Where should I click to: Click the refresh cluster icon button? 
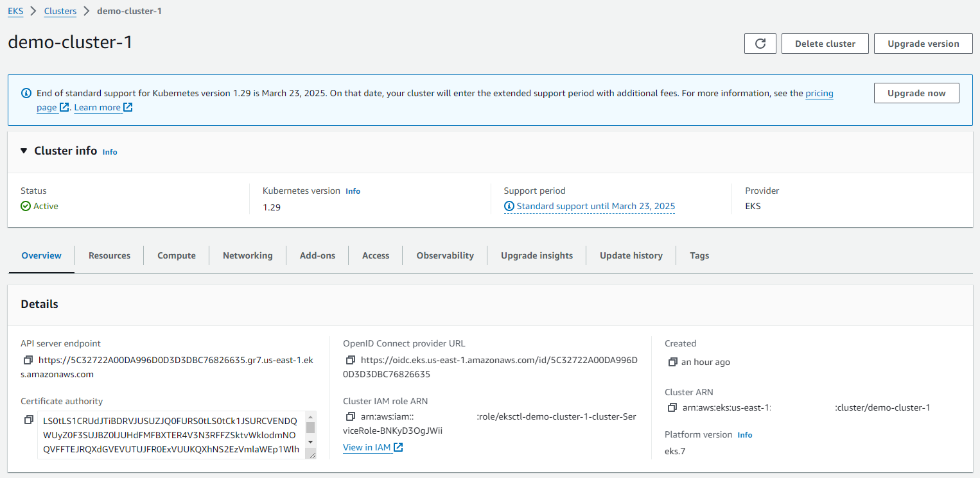pos(760,44)
